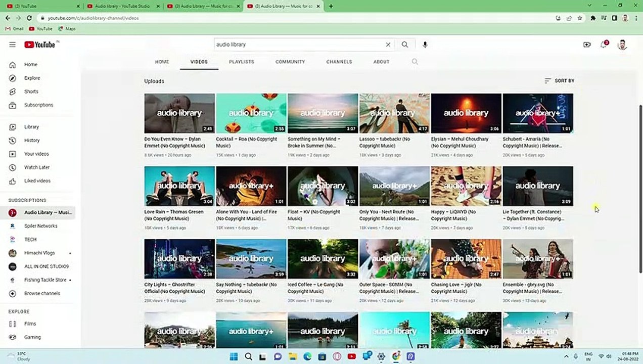Switch to the first YouTube browser tab

[43, 6]
